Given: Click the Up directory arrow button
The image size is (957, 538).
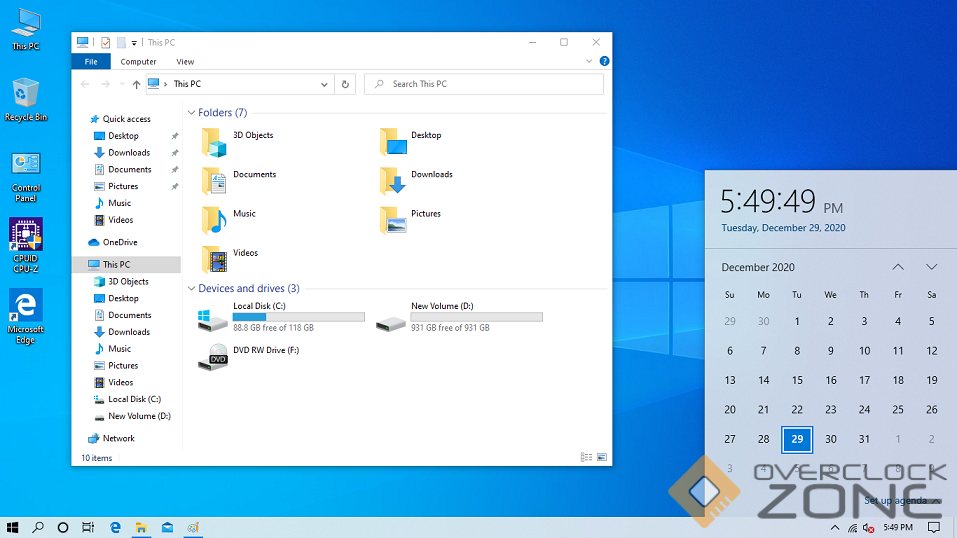Looking at the screenshot, I should pos(136,85).
